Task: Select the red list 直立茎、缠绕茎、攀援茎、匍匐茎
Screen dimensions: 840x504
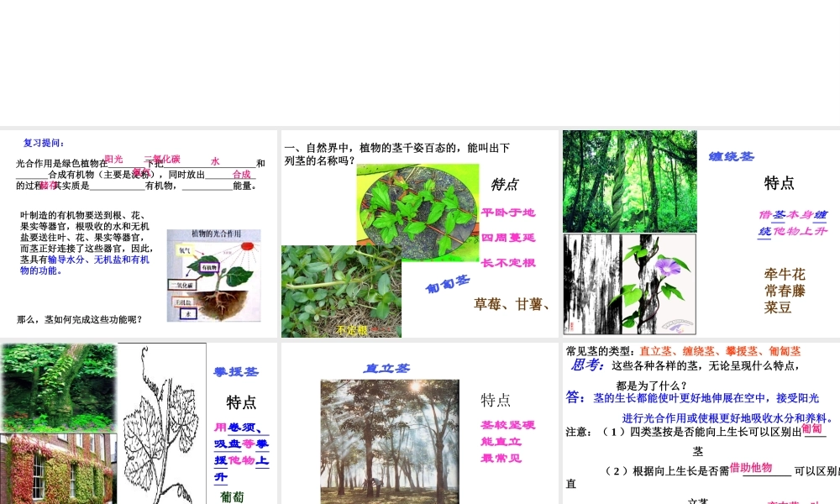Action: coord(720,351)
